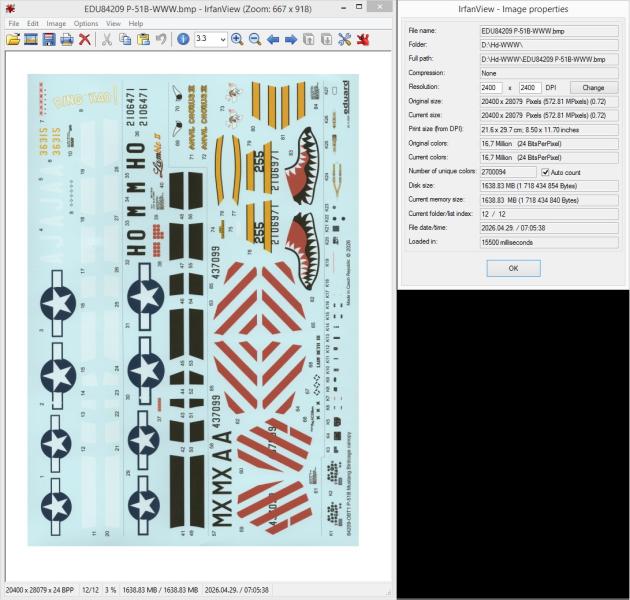Image resolution: width=630 pixels, height=600 pixels.
Task: Click the Current colors value field
Action: [x=549, y=158]
